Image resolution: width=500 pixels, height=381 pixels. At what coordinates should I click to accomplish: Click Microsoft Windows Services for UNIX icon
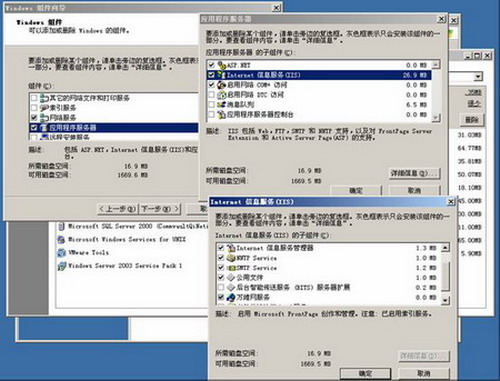[62, 239]
